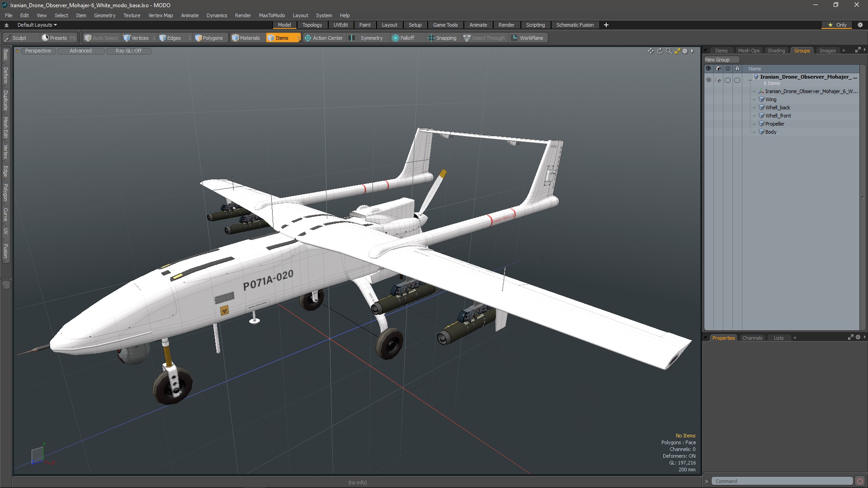Switch to the UVEdit layout tab
This screenshot has height=488, width=868.
(x=340, y=25)
